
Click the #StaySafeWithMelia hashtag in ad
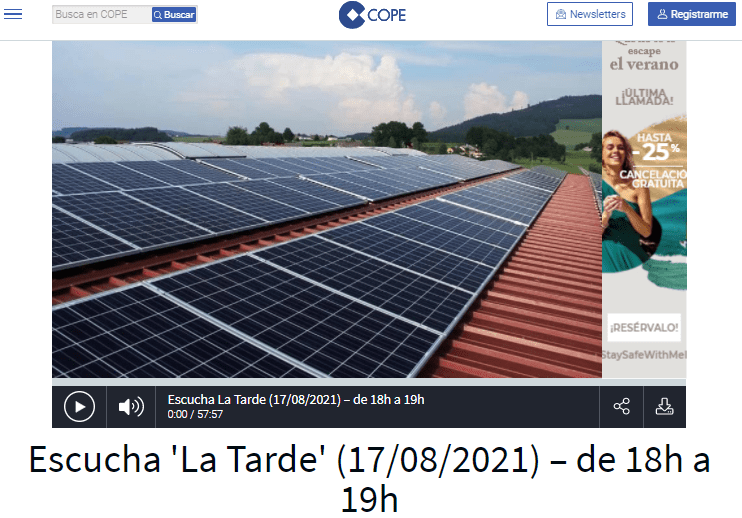click(x=644, y=355)
